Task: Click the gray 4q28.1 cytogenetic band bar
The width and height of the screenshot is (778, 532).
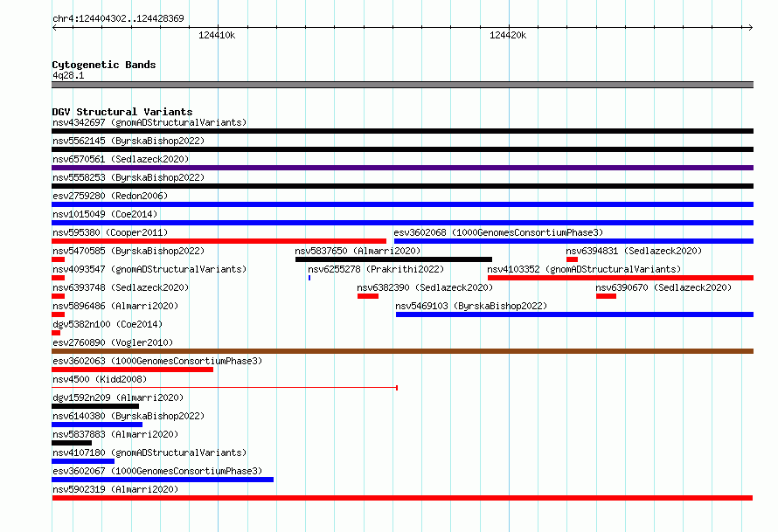Action: [402, 85]
